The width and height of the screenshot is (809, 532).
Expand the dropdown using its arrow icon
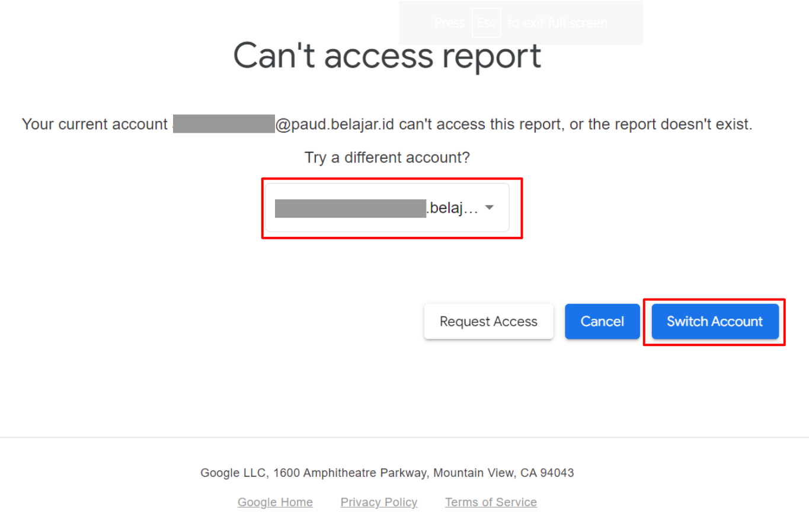coord(490,207)
